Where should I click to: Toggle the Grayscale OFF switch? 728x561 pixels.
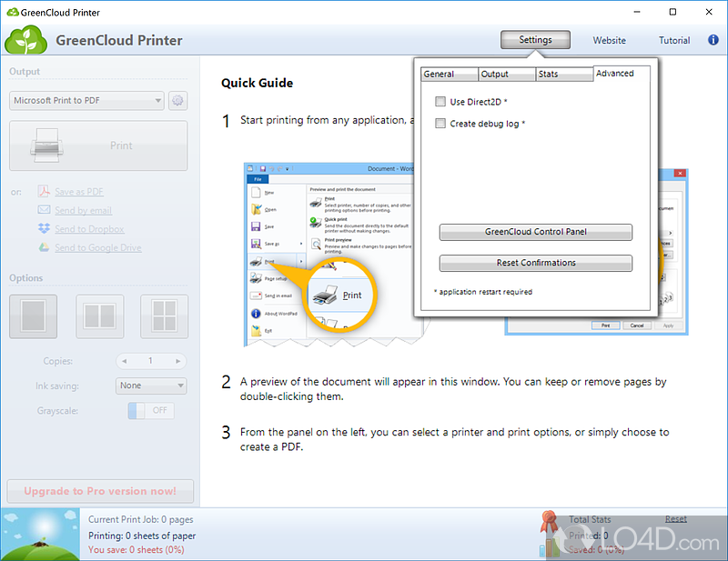pos(151,411)
